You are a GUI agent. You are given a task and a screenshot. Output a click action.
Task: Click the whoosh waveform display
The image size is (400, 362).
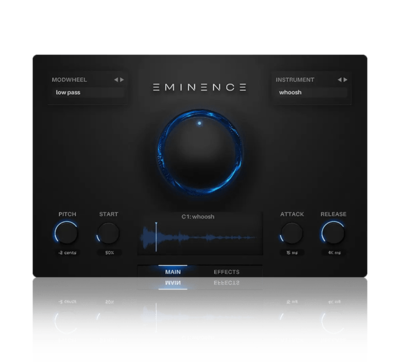(200, 238)
